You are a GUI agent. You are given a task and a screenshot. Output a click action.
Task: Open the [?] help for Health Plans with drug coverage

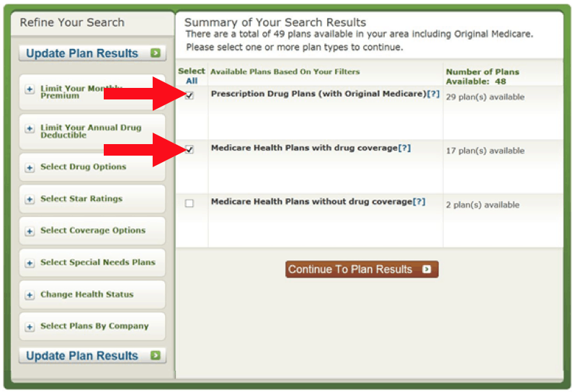click(x=404, y=148)
